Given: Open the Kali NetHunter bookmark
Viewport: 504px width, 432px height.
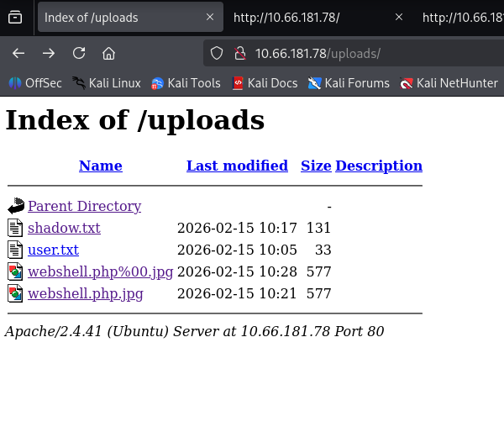Looking at the screenshot, I should pyautogui.click(x=449, y=83).
